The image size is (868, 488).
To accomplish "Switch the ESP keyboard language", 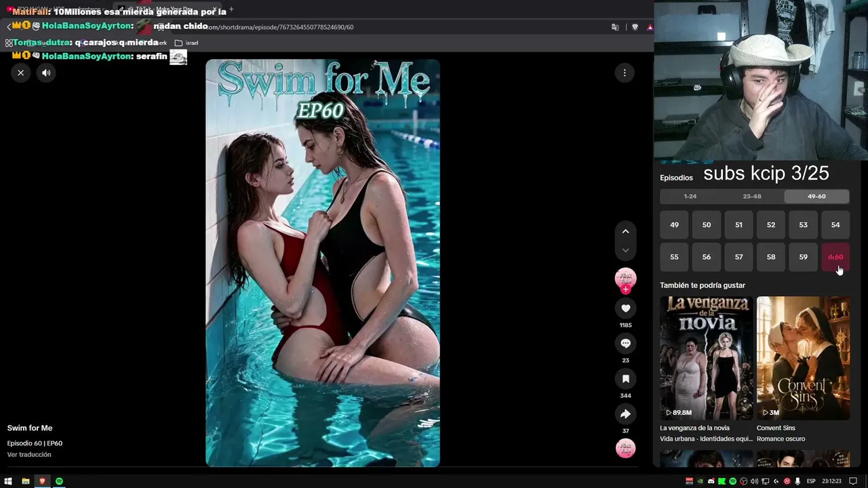I will pyautogui.click(x=810, y=481).
